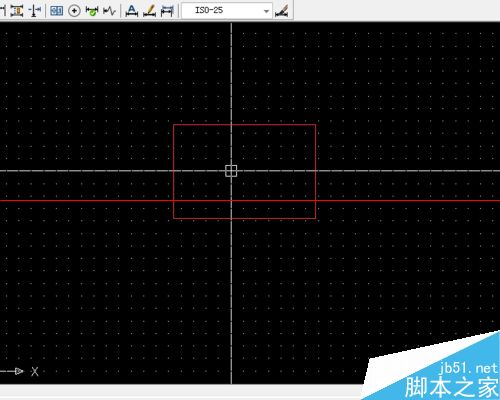The height and width of the screenshot is (400, 500).
Task: Click the Dimension Update tool
Action: (x=167, y=11)
